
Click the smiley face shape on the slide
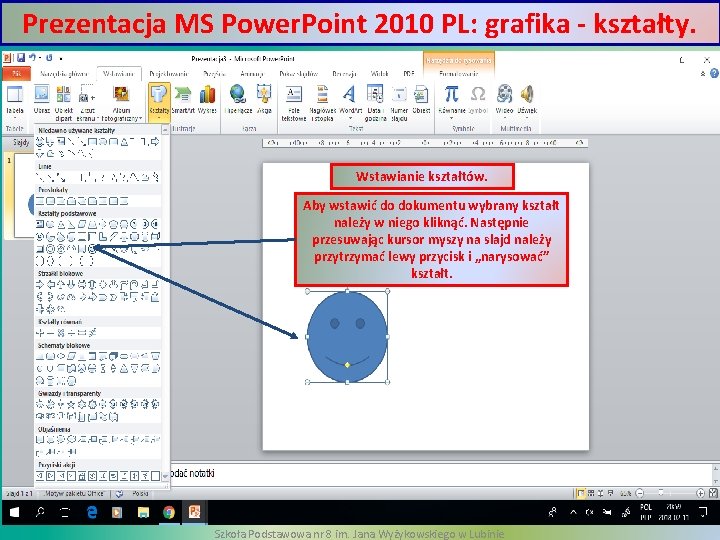click(347, 337)
